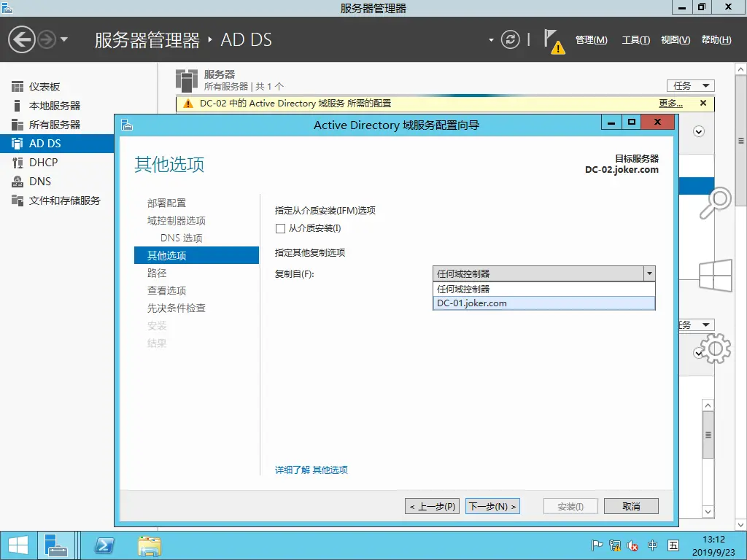The image size is (747, 560).
Task: Select AD DS in the sidebar
Action: coord(57,144)
